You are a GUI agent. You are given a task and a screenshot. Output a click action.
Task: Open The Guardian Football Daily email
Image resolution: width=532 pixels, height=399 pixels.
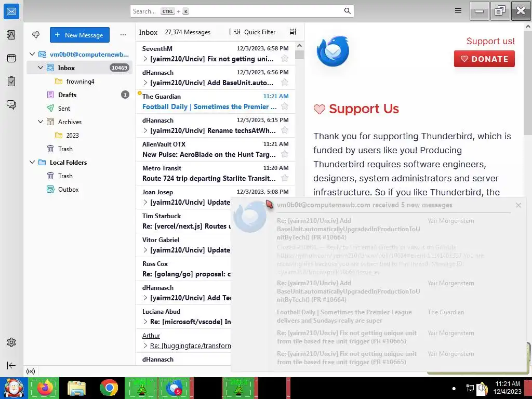[x=216, y=101]
